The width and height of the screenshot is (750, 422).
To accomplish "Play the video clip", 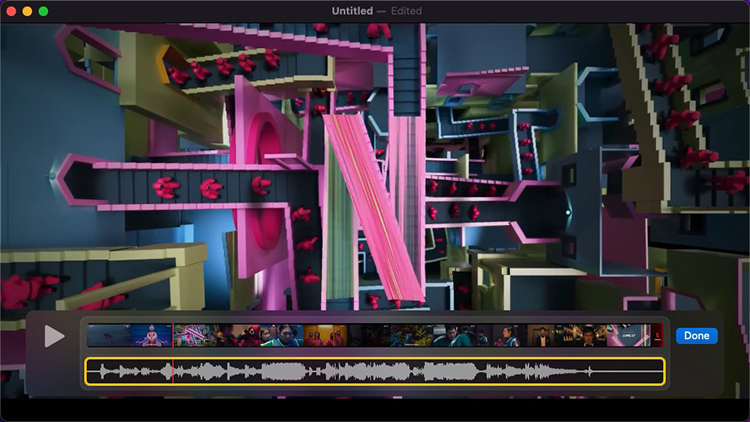I will pos(54,336).
